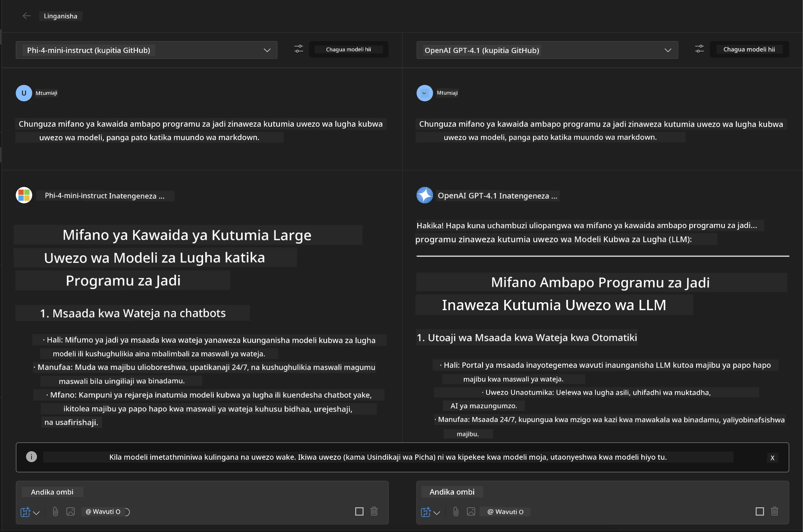Click the prompt enhance icon in left input
Image resolution: width=803 pixels, height=532 pixels.
[x=25, y=512]
